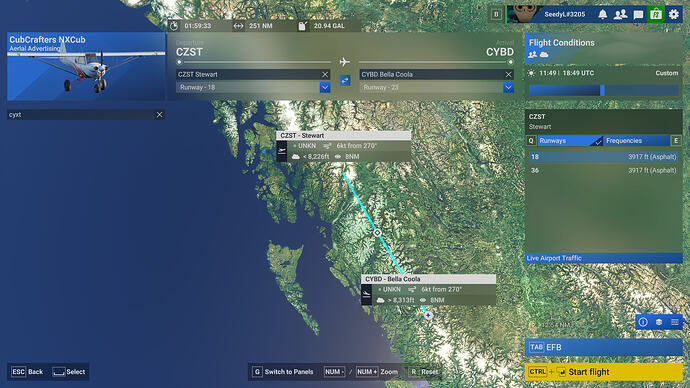Click the CYBD wind 6kt from 270° icon
The height and width of the screenshot is (388, 690).
click(412, 289)
